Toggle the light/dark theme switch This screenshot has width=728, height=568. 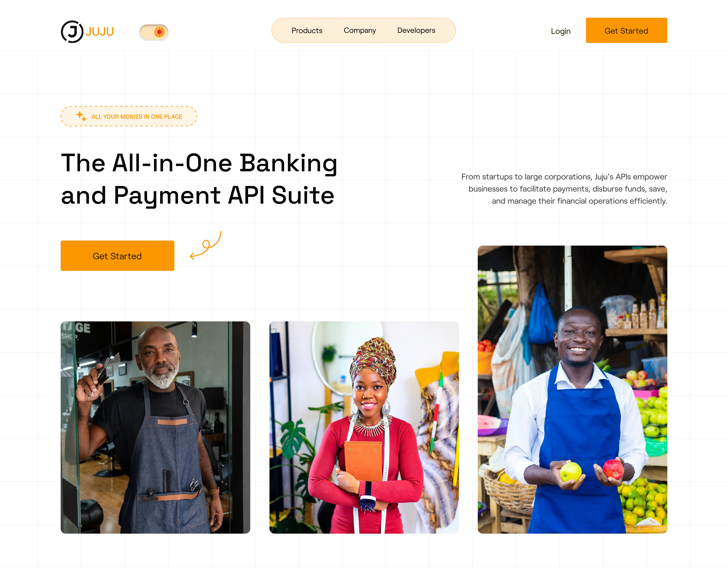coord(154,32)
